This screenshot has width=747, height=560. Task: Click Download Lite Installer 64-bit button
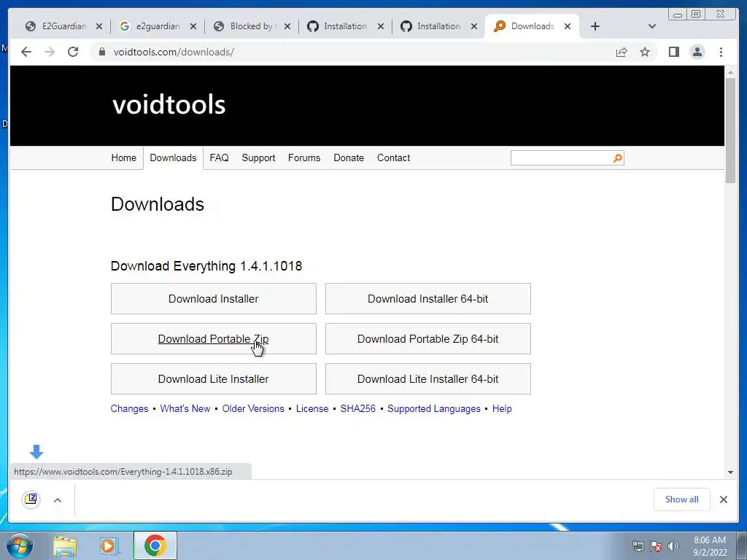427,378
